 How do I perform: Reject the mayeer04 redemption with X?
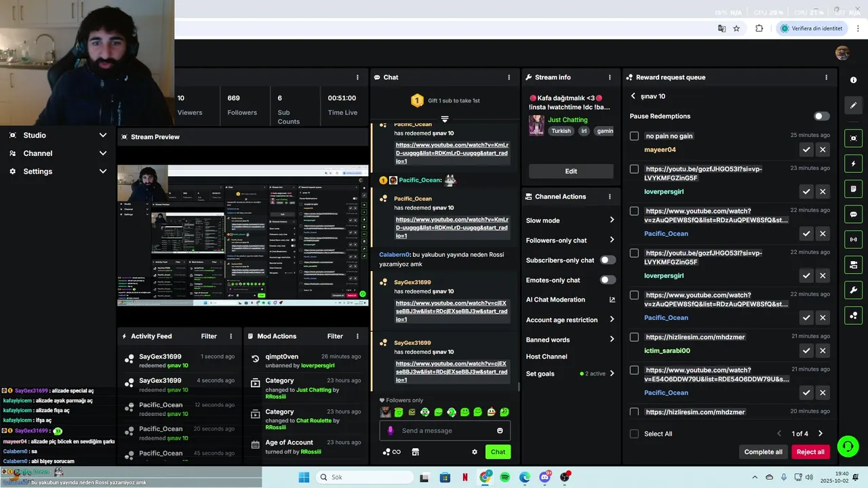click(x=823, y=150)
